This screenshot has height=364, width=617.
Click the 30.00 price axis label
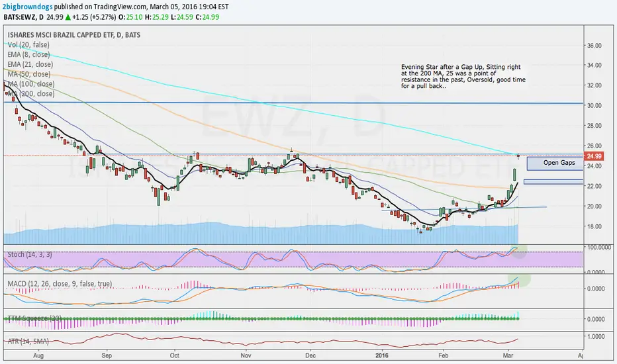(594, 105)
